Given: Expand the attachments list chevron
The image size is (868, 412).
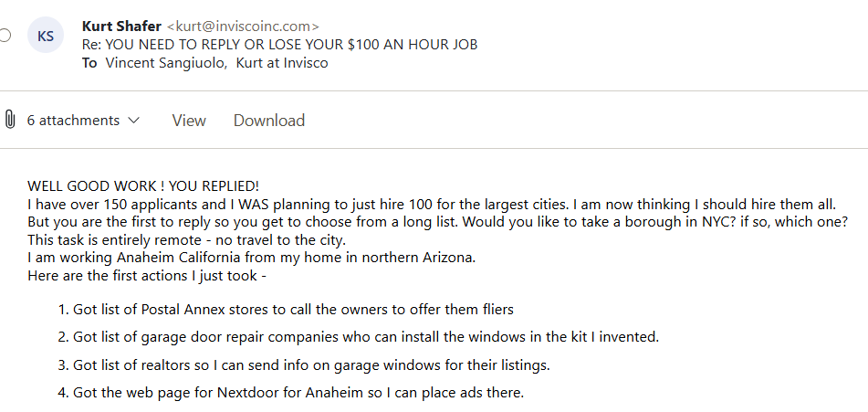Looking at the screenshot, I should coord(133,121).
